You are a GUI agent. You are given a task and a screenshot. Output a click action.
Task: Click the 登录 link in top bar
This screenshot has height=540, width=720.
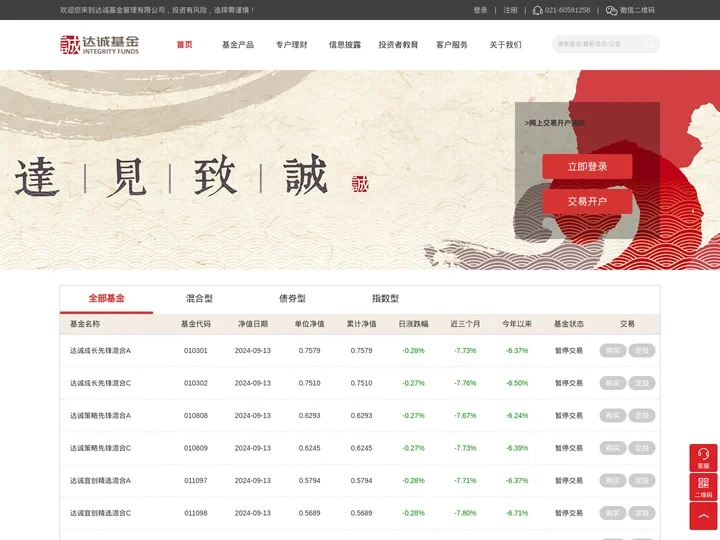tap(480, 10)
